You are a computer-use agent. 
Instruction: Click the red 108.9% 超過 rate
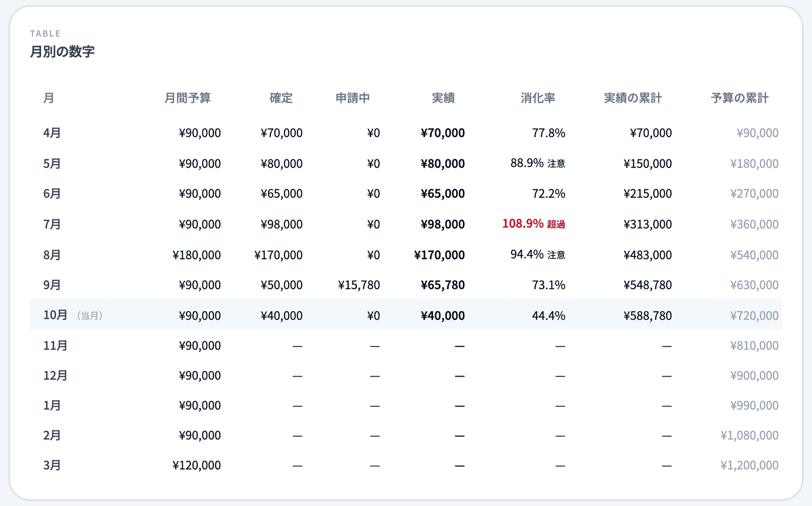point(534,224)
